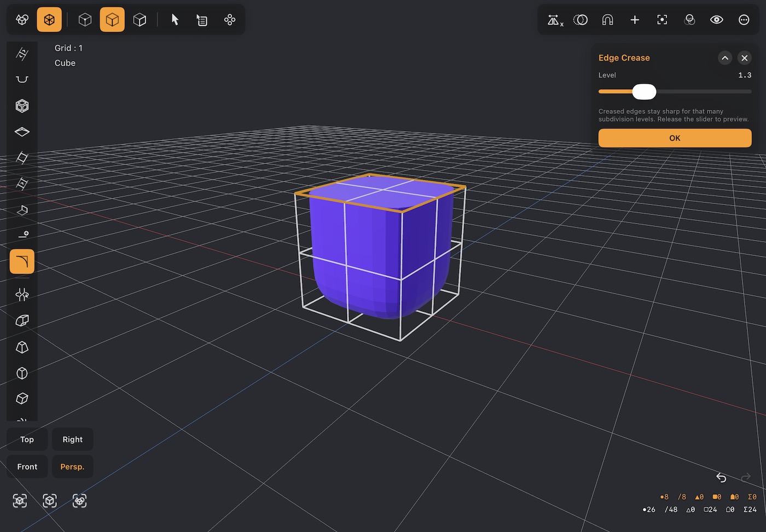Image resolution: width=766 pixels, height=532 pixels.
Task: Toggle face selection mode cube icon
Action: coord(140,20)
